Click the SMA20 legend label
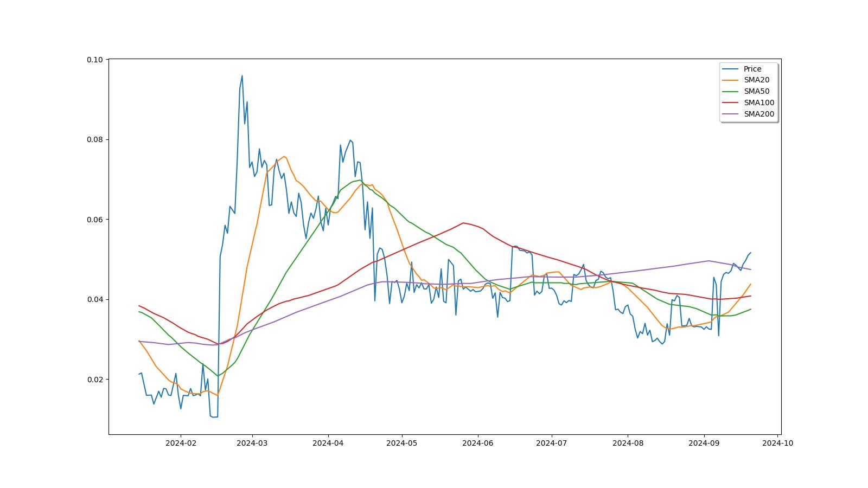Screen dimensions: 868x488 pyautogui.click(x=757, y=80)
